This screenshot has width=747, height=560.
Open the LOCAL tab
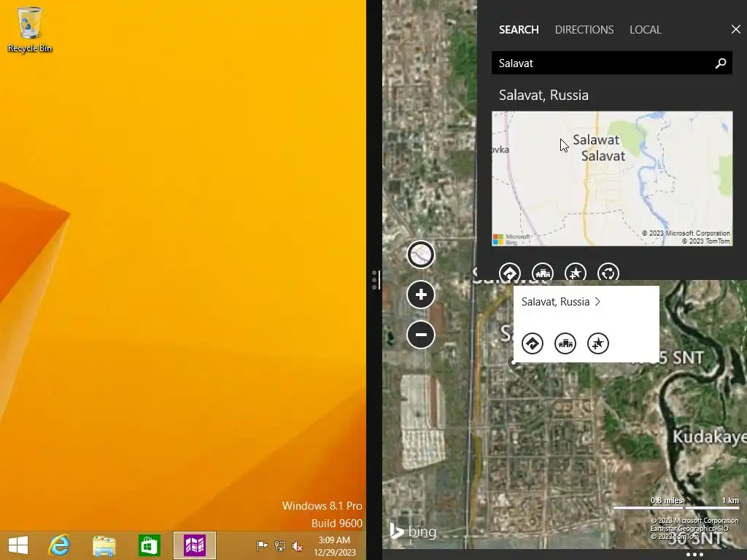[645, 29]
